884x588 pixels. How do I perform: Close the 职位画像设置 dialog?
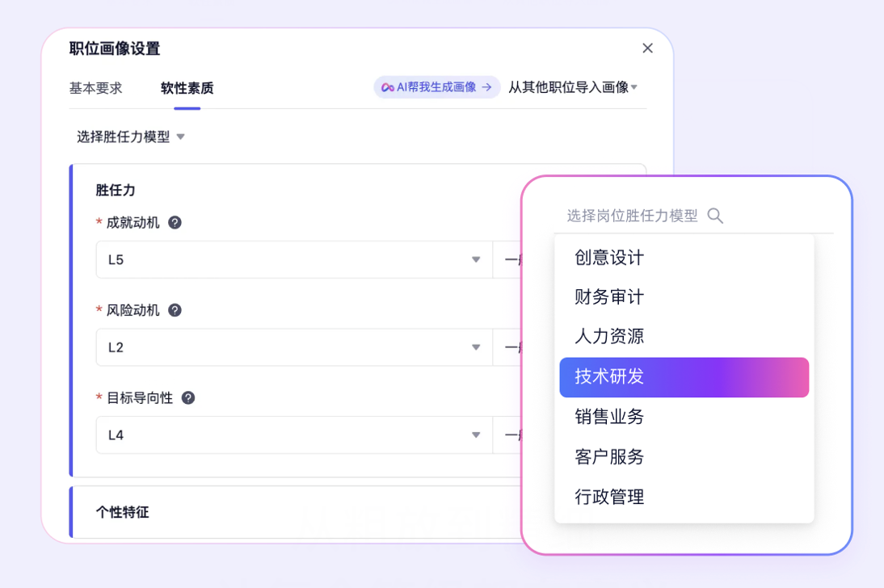tap(647, 48)
